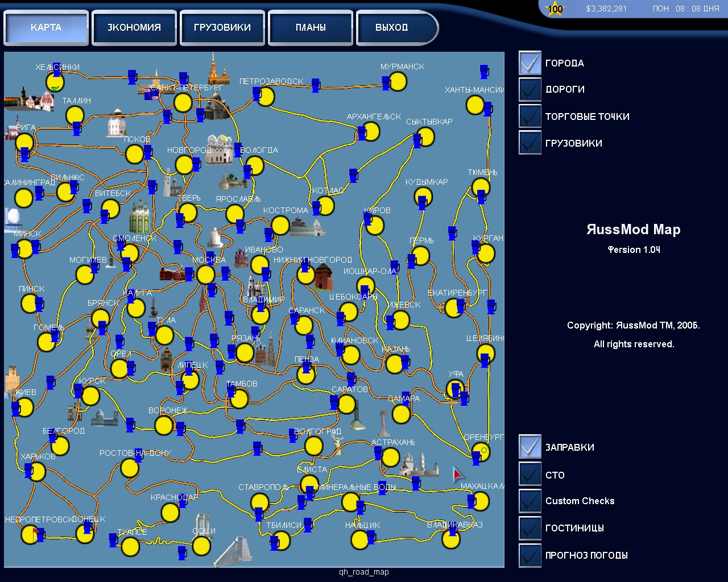The width and height of the screenshot is (728, 582).
Task: Select the КУДЫМКАР city marker
Action: (x=423, y=197)
